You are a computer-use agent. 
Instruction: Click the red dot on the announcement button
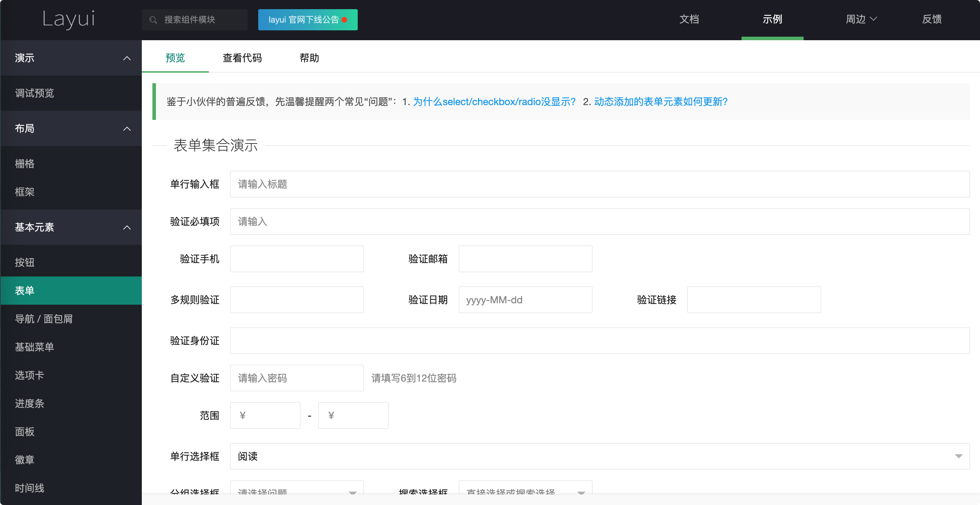344,20
